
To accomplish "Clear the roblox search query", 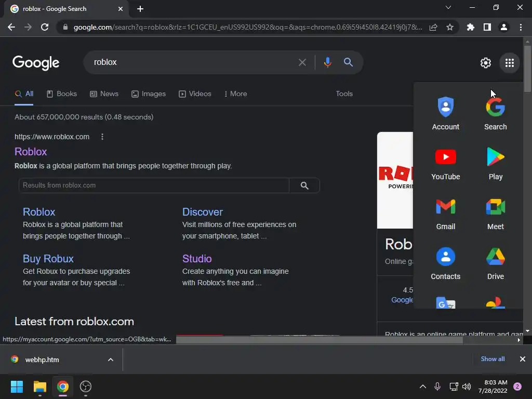I will point(302,62).
